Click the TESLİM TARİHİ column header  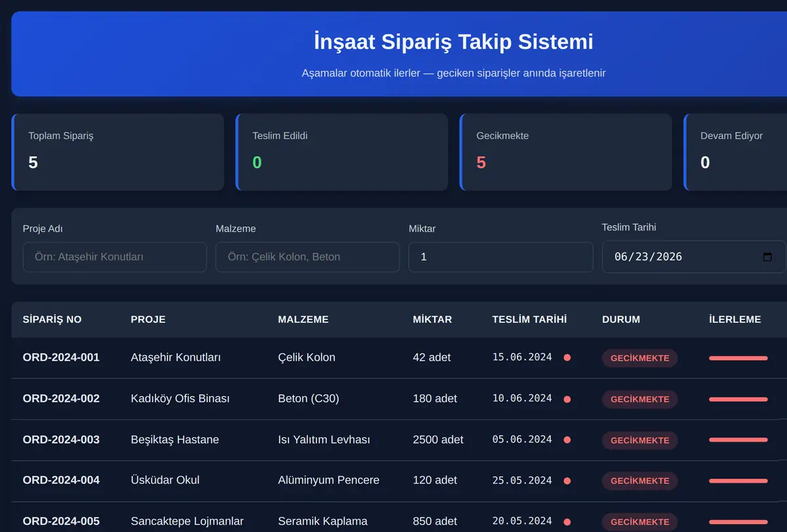[529, 319]
